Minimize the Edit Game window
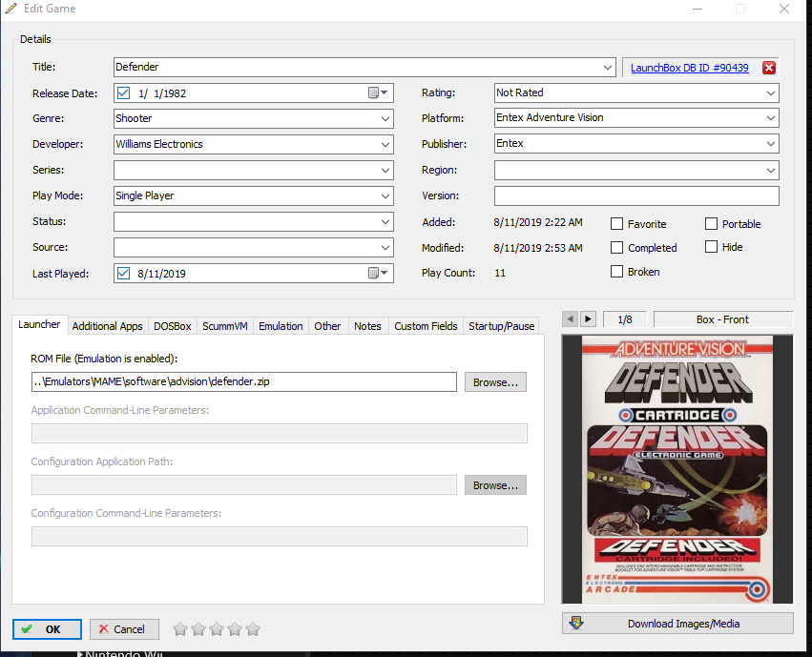This screenshot has width=812, height=657. [x=697, y=9]
